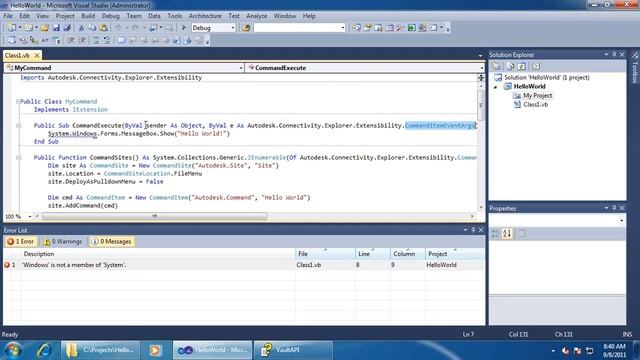640x360 pixels.
Task: Toggle the 0 Messages filter button
Action: coord(111,242)
